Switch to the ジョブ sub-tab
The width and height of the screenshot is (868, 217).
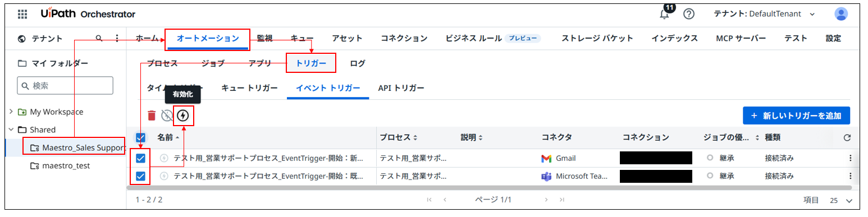[213, 63]
